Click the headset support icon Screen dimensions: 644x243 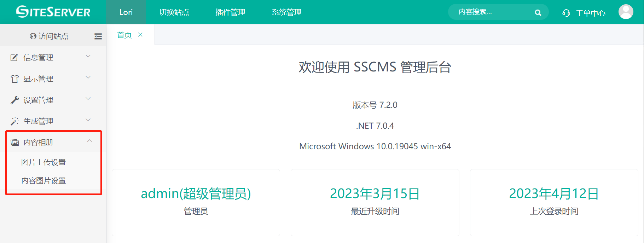pos(566,13)
